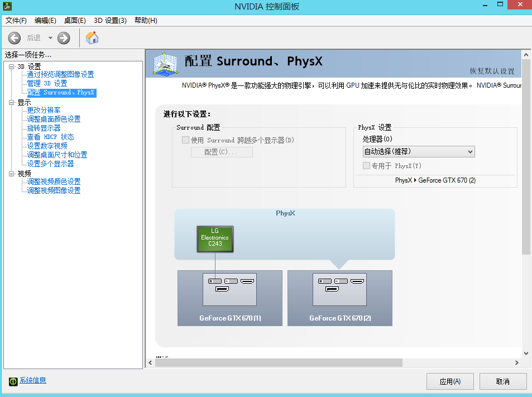This screenshot has height=397, width=532.
Task: Click the vertical scrollbar thumb
Action: coord(526,157)
